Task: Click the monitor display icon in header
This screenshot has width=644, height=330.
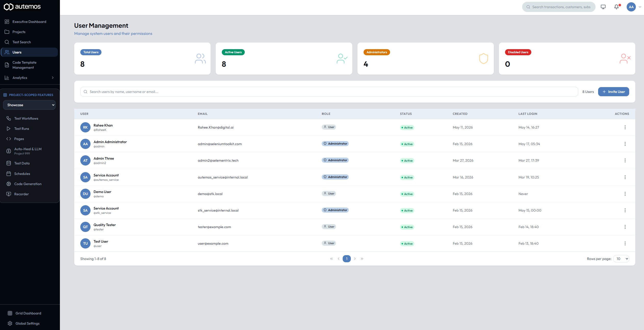Action: point(603,7)
